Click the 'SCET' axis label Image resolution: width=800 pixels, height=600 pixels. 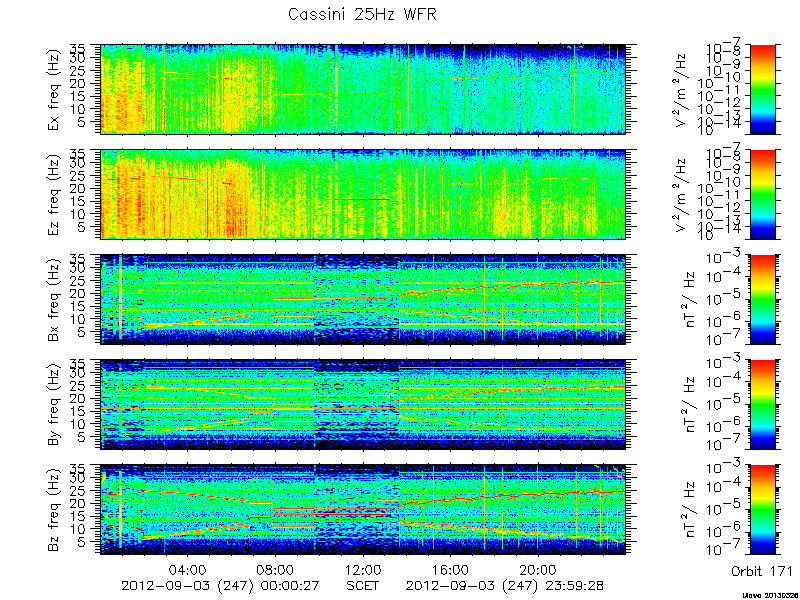click(x=363, y=585)
